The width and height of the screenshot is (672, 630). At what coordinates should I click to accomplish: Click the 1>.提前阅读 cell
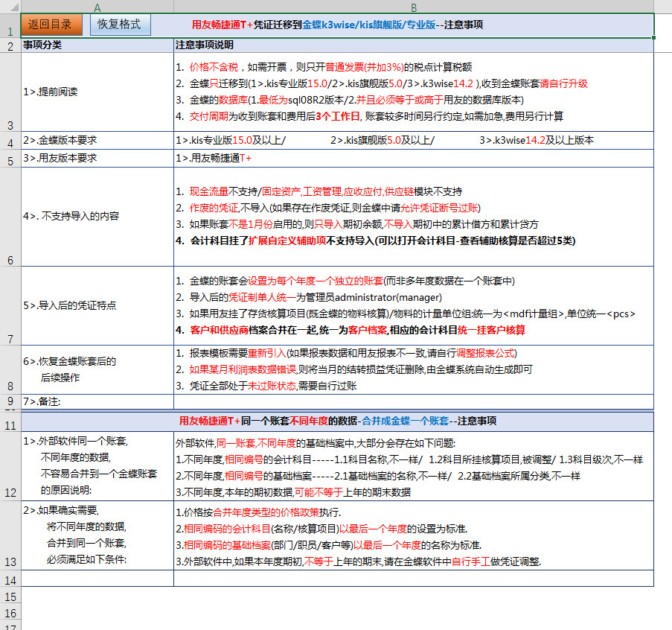point(97,92)
